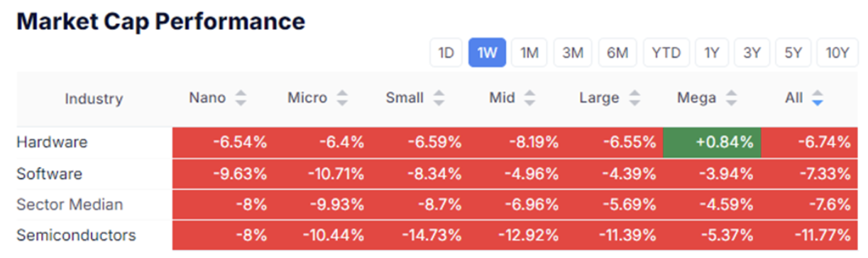Show 3Y performance
This screenshot has height=258, width=868.
click(752, 53)
